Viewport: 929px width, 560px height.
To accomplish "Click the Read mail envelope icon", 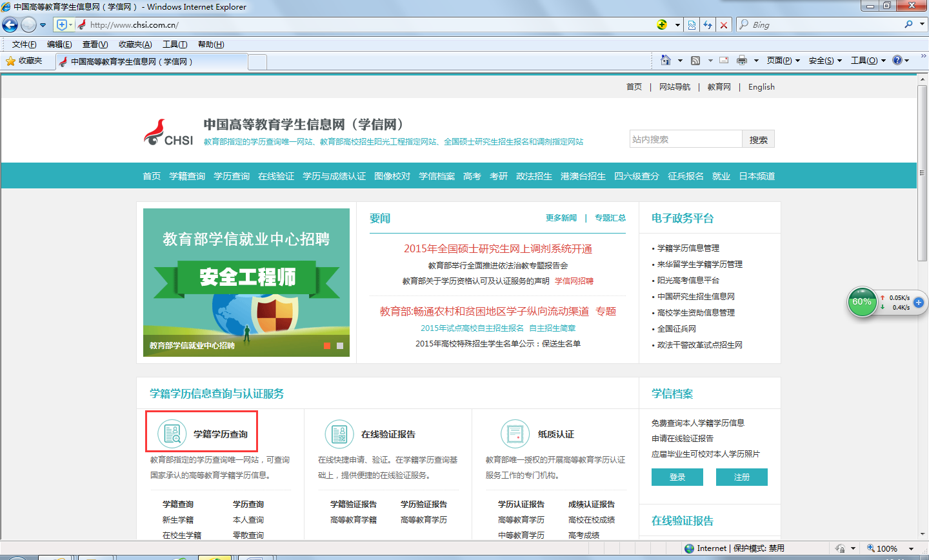I will coord(724,60).
